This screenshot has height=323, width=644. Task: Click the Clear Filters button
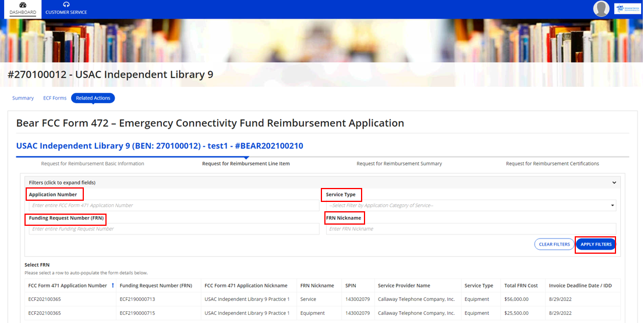click(554, 244)
